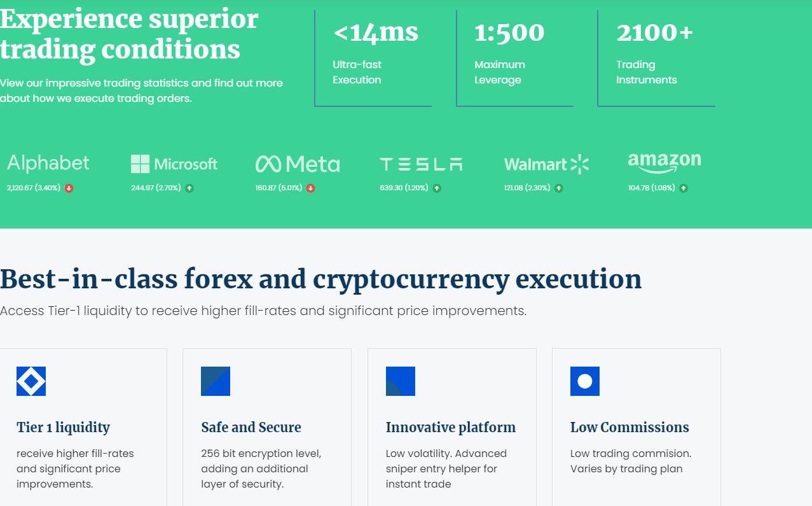Click the Amazon price 104.78 text
812x506 pixels.
(640, 188)
